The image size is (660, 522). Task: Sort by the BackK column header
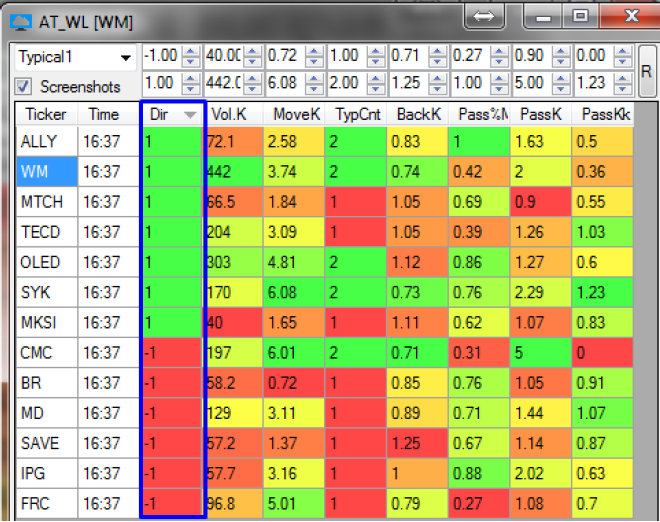pyautogui.click(x=417, y=115)
